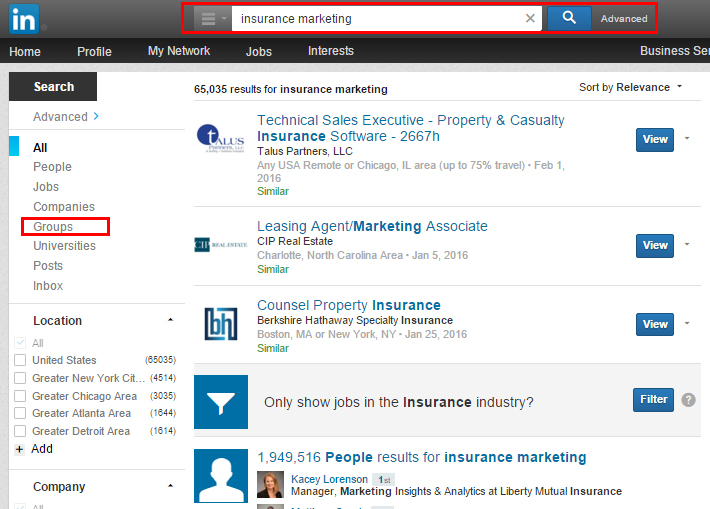Toggle the All location checkbox
Screen dimensions: 710x509
[20, 343]
